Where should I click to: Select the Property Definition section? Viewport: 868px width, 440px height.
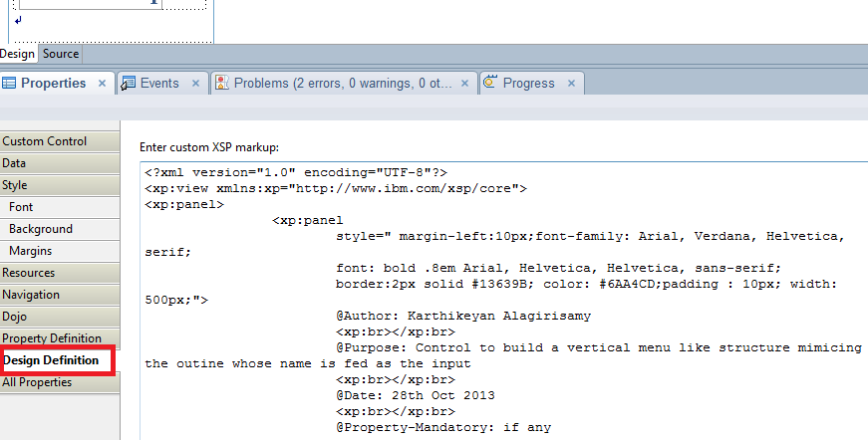click(x=60, y=337)
